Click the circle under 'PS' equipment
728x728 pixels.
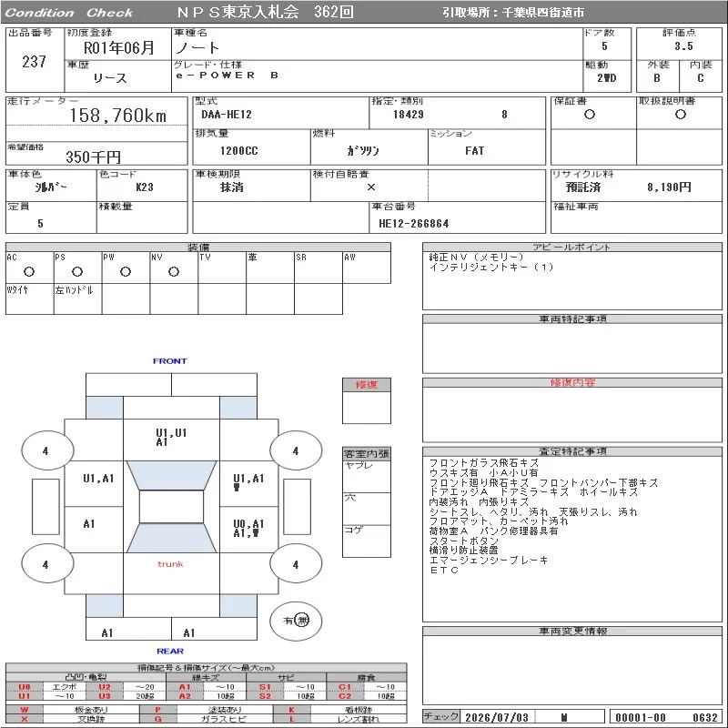point(77,271)
